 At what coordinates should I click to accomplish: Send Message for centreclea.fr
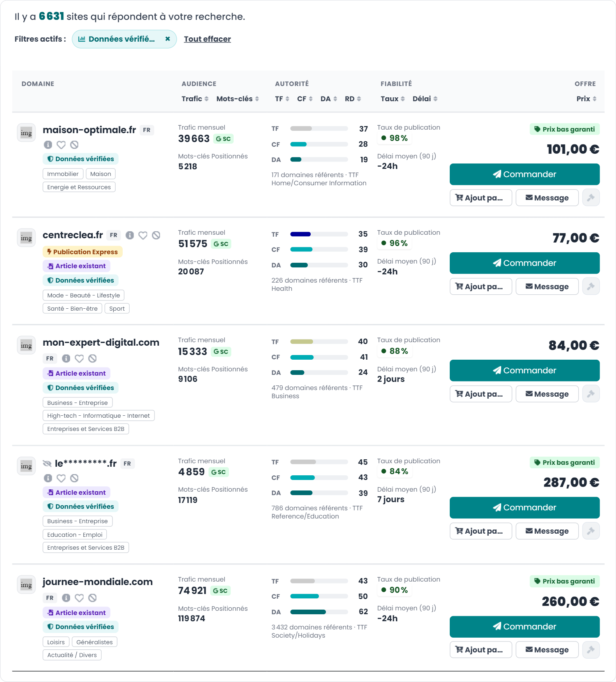pos(547,287)
